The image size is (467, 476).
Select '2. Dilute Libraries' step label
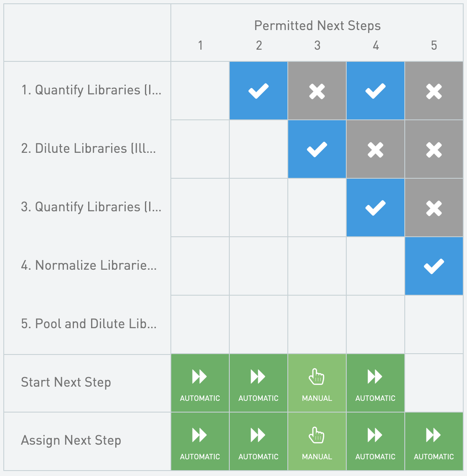89,149
